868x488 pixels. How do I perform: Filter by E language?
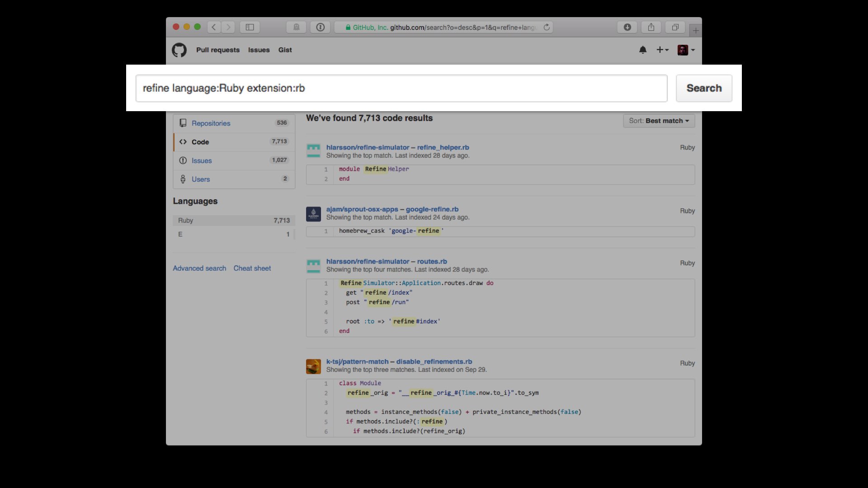[x=234, y=234]
